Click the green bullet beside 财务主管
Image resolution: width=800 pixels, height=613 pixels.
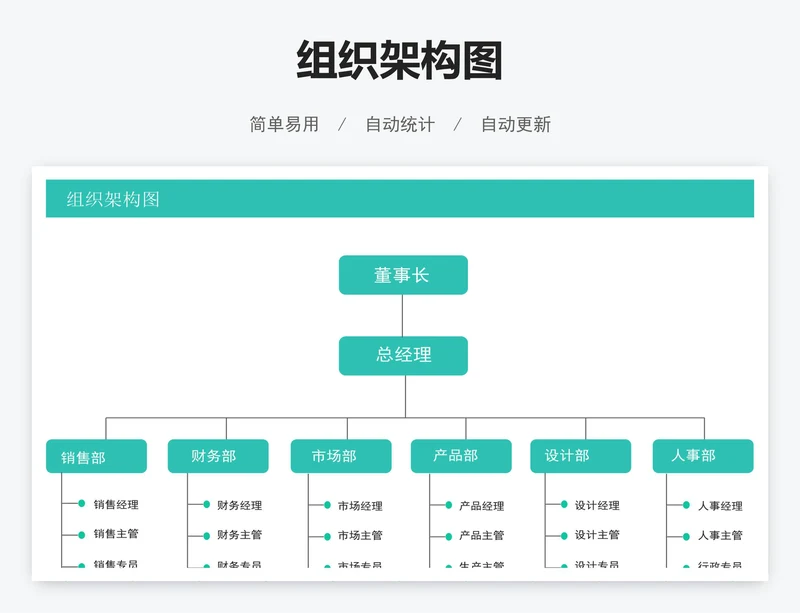coord(207,536)
